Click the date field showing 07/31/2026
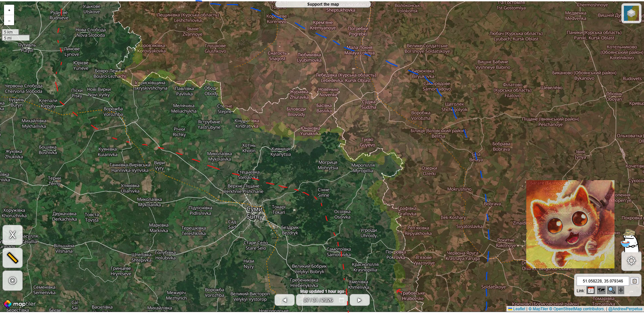This screenshot has width=644, height=313. tap(322, 300)
